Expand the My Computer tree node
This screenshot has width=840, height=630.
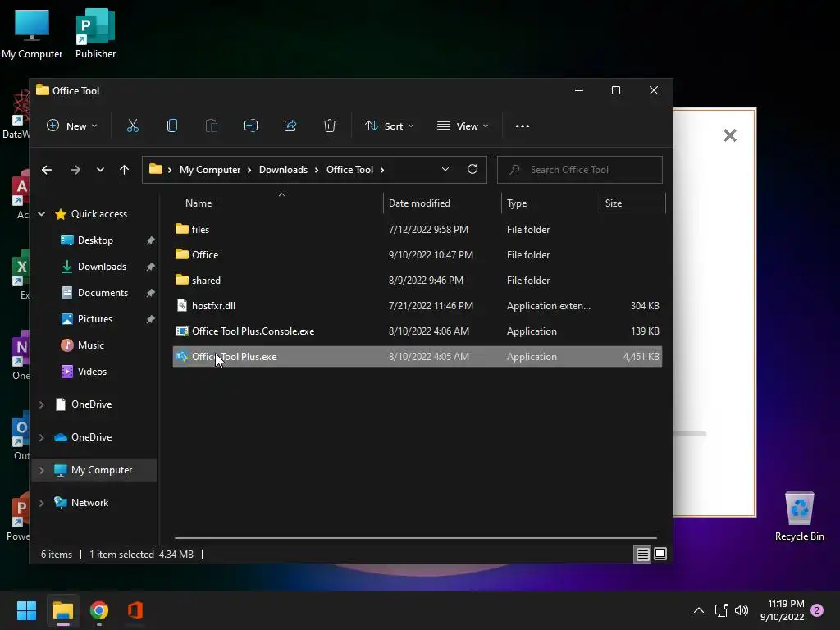41,470
